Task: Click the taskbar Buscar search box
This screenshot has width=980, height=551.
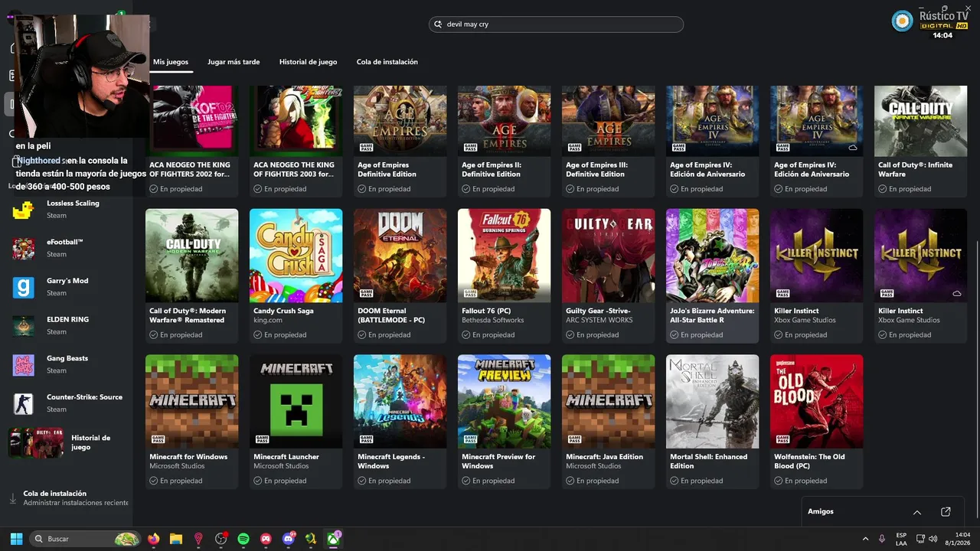Action: click(84, 539)
